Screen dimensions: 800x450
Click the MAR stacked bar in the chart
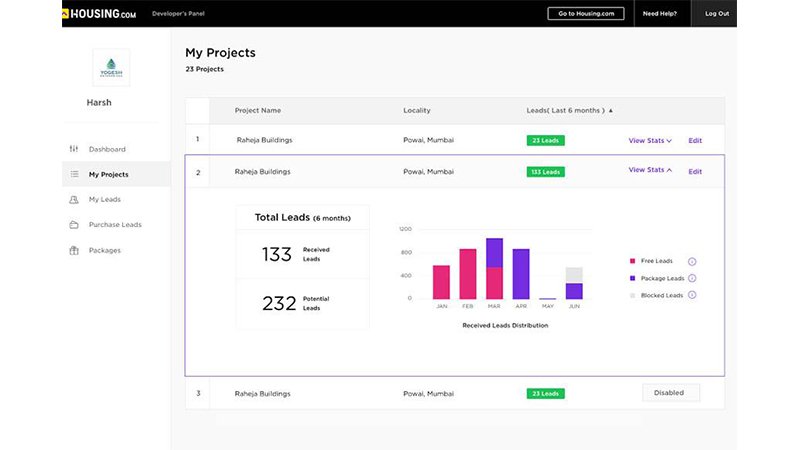494,268
